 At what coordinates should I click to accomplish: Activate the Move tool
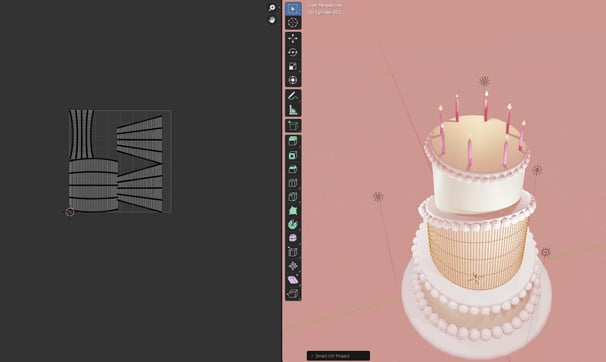[x=293, y=38]
